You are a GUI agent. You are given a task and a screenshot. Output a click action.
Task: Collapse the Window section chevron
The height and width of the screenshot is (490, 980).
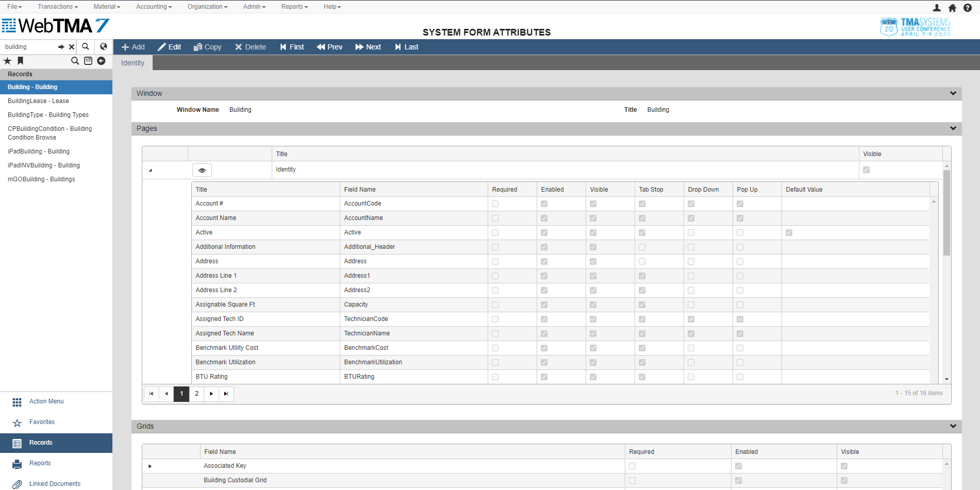[953, 93]
